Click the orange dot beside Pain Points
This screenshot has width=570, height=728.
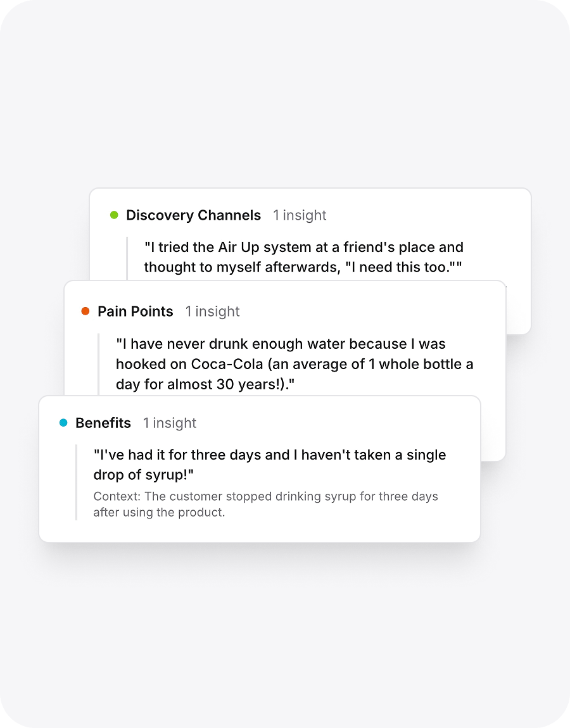(x=85, y=311)
